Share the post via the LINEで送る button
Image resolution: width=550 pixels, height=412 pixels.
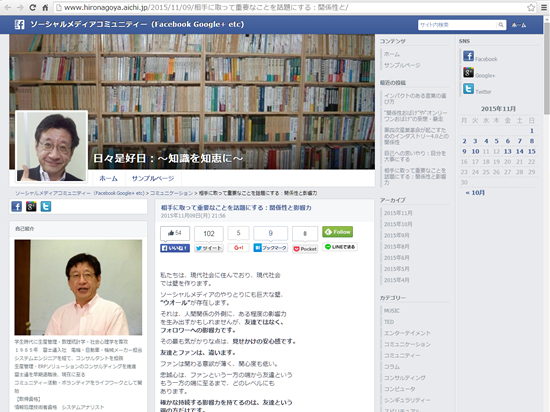click(340, 247)
